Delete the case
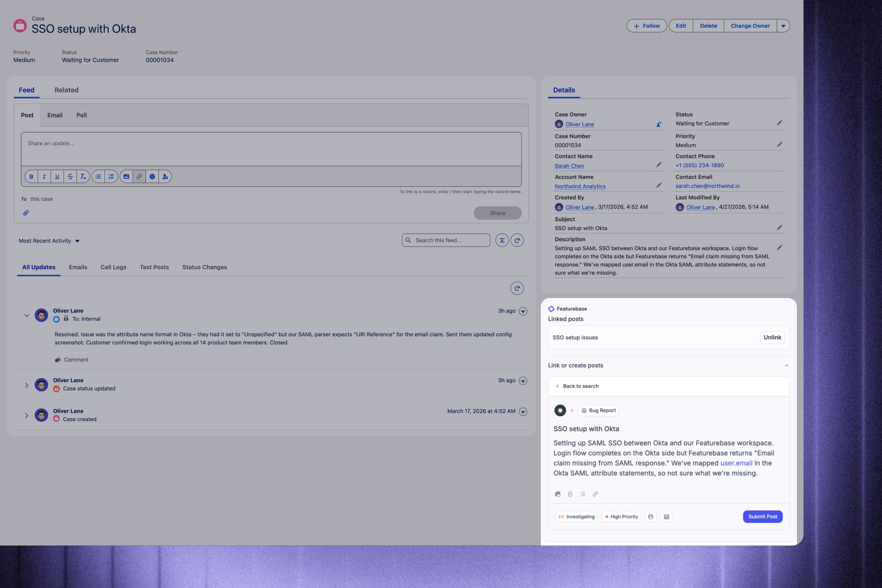This screenshot has width=882, height=588. [708, 26]
